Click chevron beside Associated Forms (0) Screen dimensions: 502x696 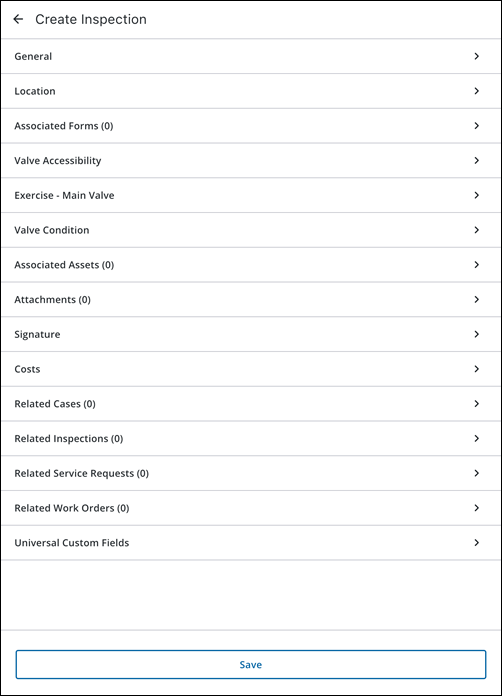[476, 126]
